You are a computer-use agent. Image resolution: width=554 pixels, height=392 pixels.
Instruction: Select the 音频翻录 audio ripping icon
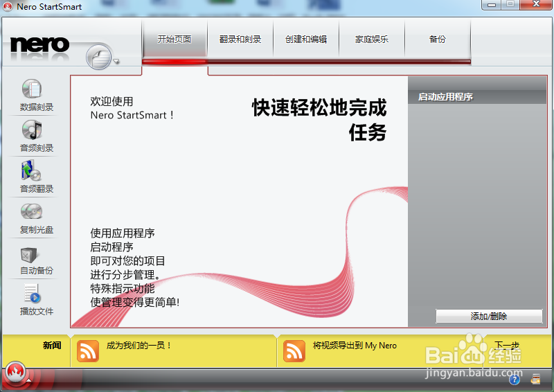(32, 170)
